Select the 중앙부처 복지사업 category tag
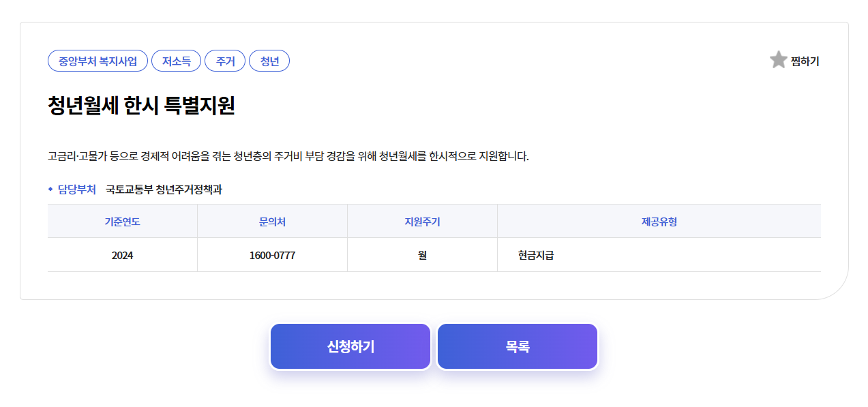This screenshot has width=868, height=407. 98,61
